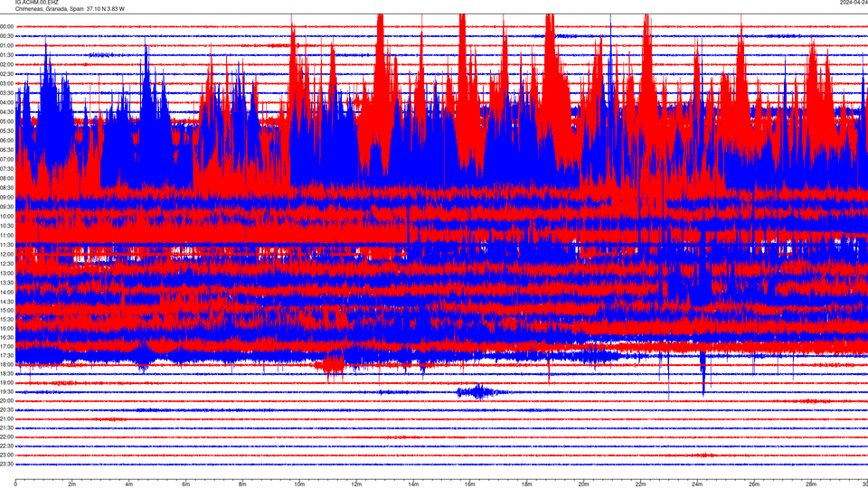Screen dimensions: 868x488
Task: Select the 04:00 time row label
Action: coord(6,102)
